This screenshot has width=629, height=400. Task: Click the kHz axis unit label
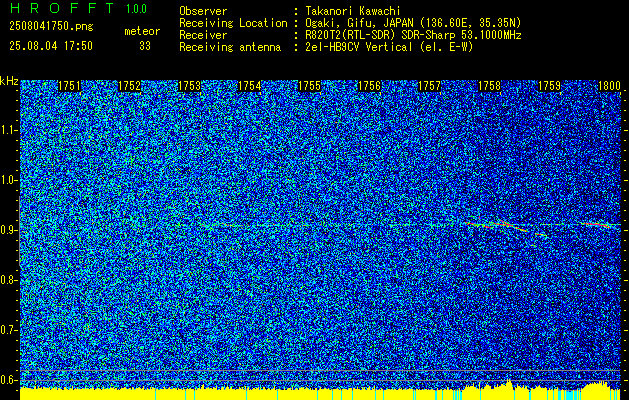(9, 81)
